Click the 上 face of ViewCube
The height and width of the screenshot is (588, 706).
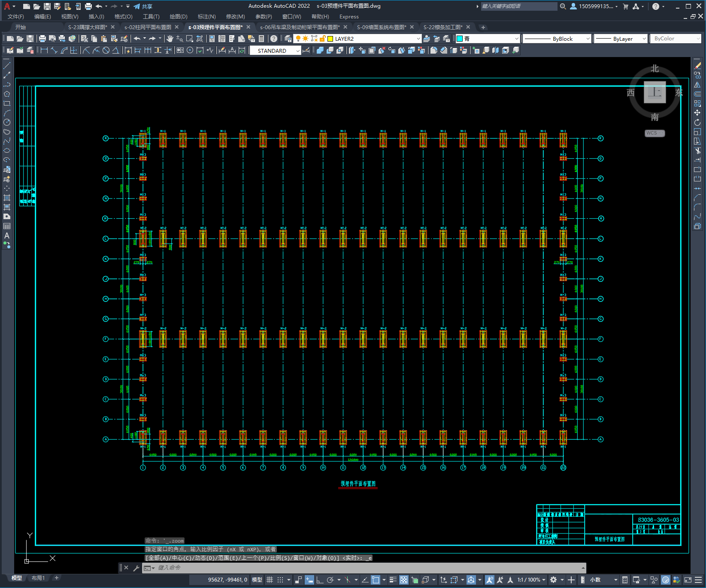654,92
